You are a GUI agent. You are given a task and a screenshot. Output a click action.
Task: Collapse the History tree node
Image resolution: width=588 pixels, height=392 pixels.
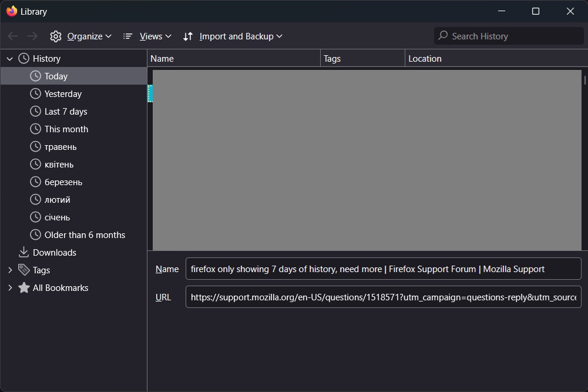[x=10, y=59]
